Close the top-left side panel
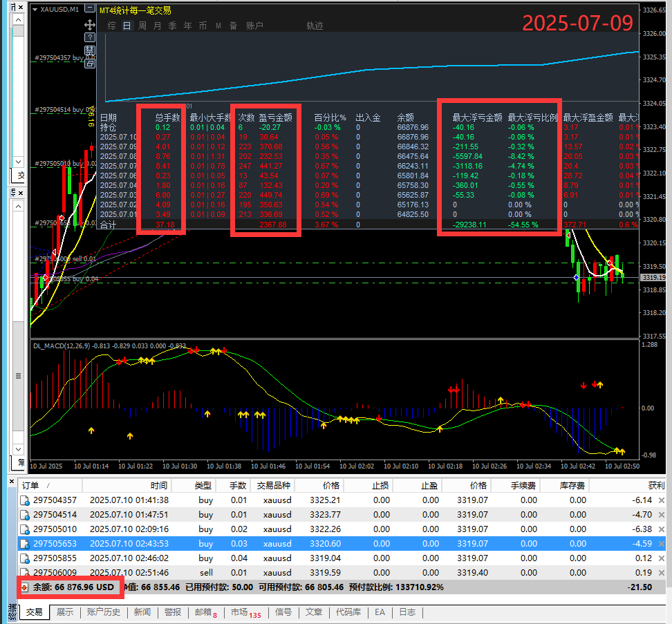The width and height of the screenshot is (672, 624). pos(20,7)
